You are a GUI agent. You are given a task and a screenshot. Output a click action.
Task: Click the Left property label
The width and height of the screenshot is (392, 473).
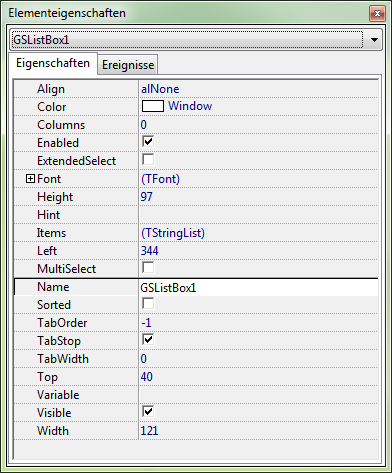point(47,251)
